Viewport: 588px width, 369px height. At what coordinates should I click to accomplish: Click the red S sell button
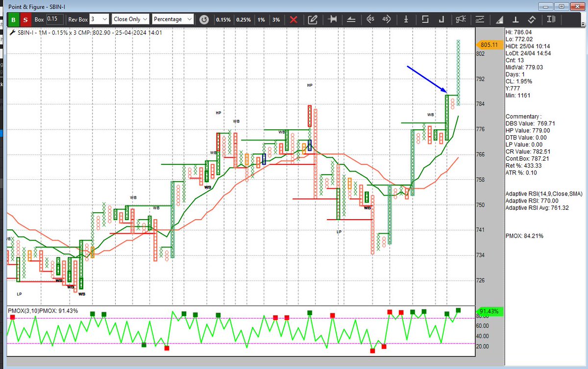26,20
